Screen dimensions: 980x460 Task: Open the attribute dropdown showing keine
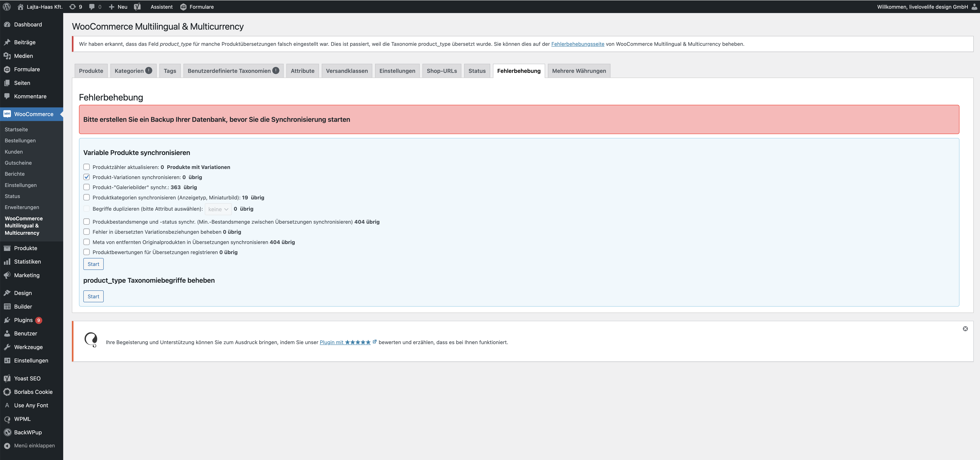pyautogui.click(x=218, y=209)
